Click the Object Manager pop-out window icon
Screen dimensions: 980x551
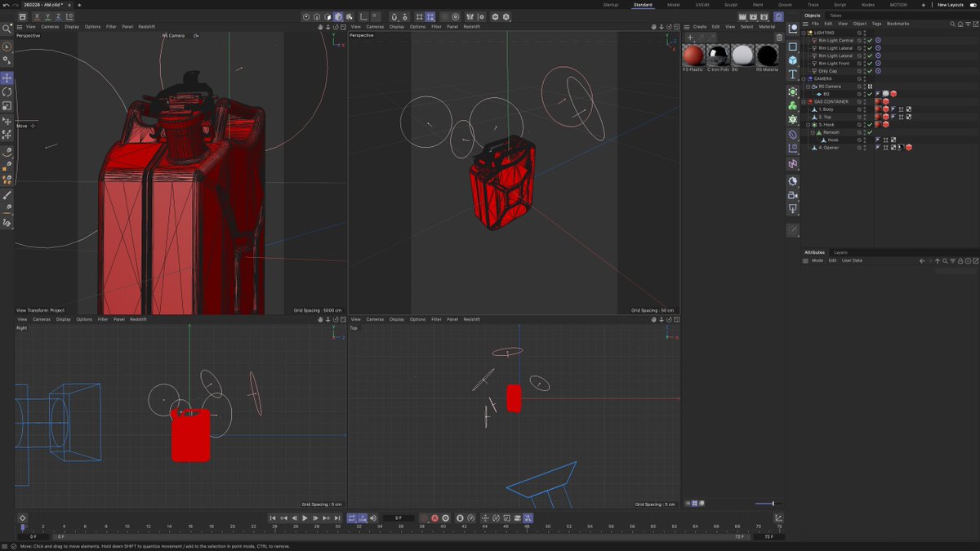976,24
